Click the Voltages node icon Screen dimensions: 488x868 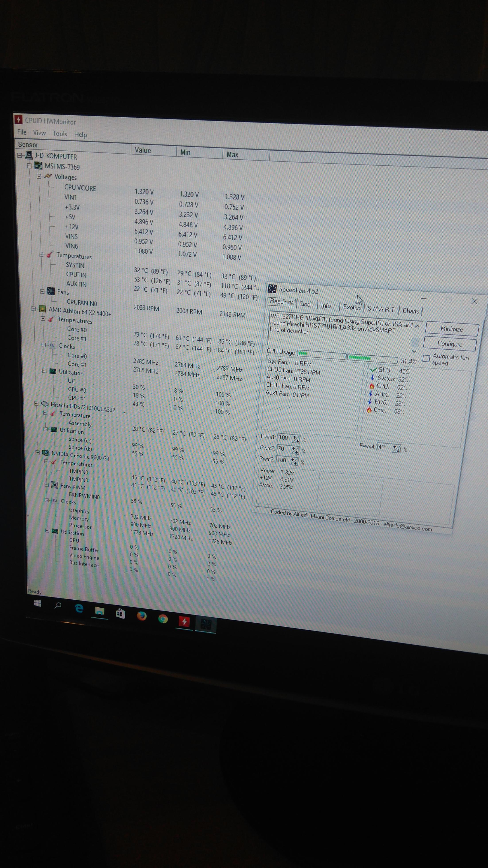click(48, 176)
